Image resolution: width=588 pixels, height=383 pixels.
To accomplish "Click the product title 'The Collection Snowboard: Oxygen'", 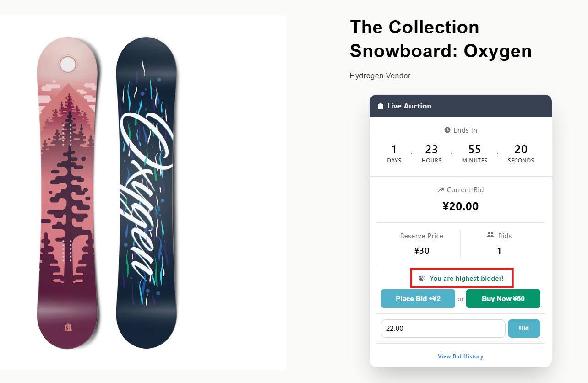I will pyautogui.click(x=440, y=39).
